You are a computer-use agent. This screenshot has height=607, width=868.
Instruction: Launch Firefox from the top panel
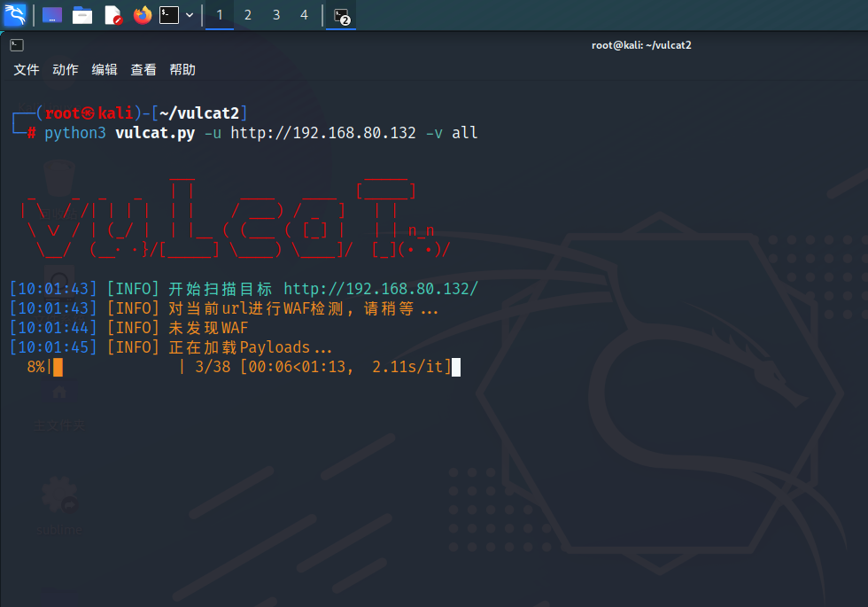pos(142,15)
